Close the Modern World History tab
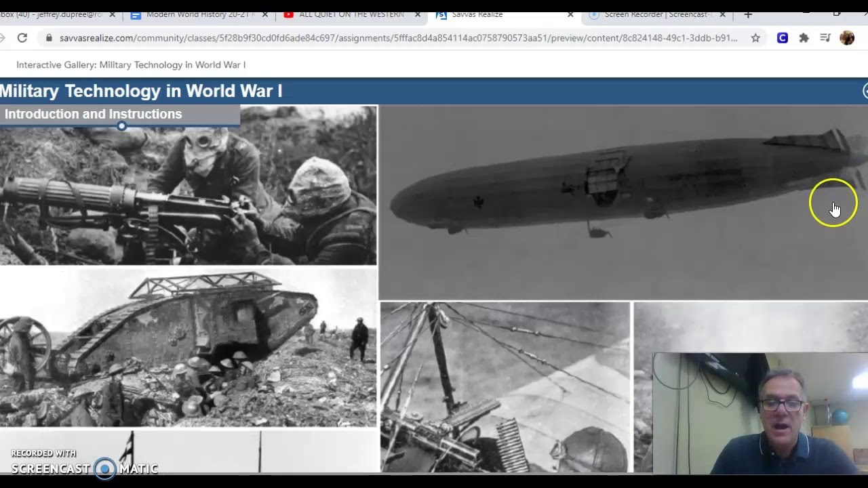This screenshot has width=868, height=488. point(265,14)
